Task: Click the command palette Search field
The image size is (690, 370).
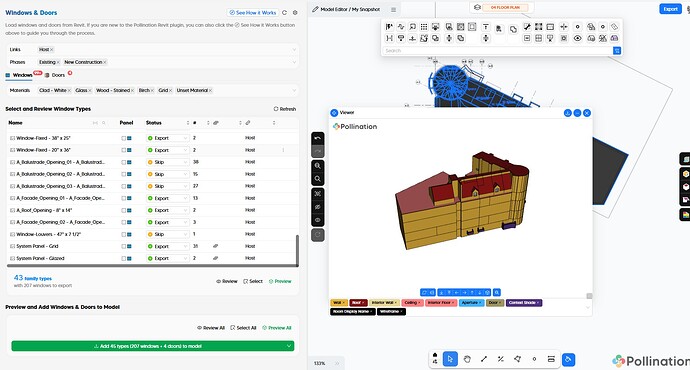Action: coord(497,51)
